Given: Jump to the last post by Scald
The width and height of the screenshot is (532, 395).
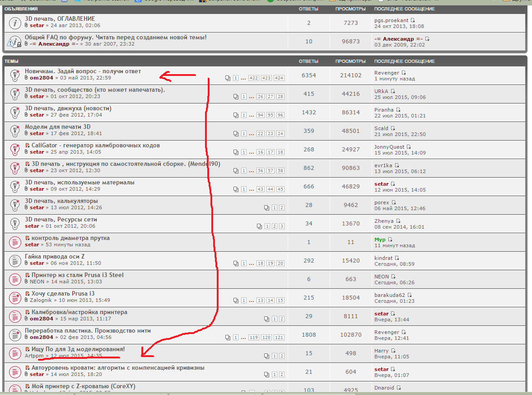Looking at the screenshot, I should pos(392,128).
